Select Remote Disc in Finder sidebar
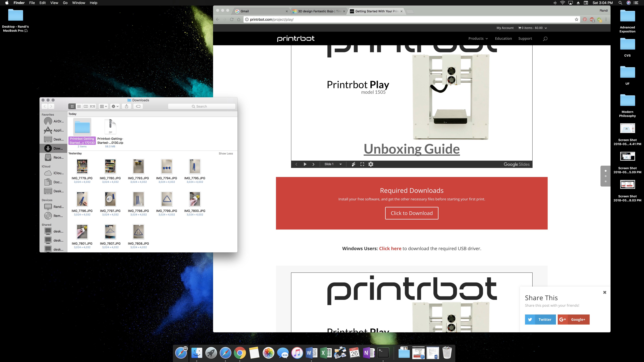The width and height of the screenshot is (644, 362). 54,216
